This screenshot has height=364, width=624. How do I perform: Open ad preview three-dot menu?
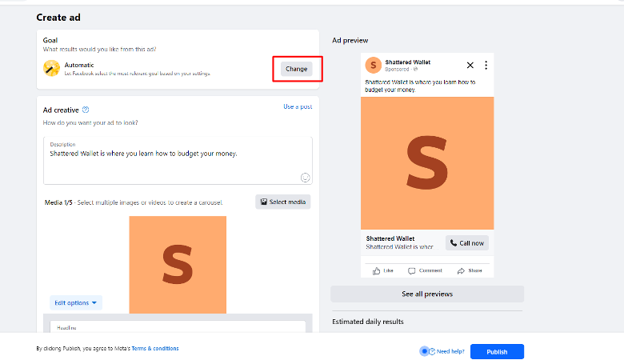(486, 66)
